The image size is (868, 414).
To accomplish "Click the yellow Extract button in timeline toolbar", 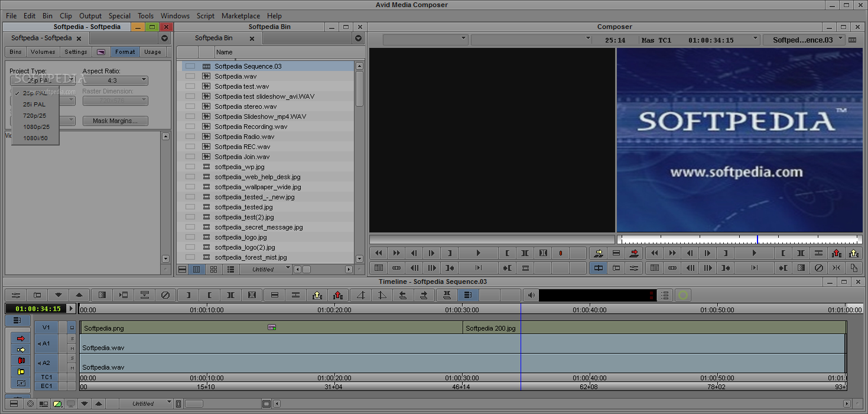I will pos(317,295).
